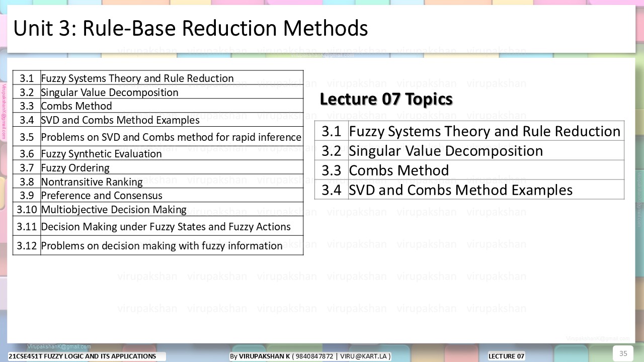Select 'Fuzzy Synthetic Evaluation' row
Viewport: 644px width, 362px height.
click(158, 153)
